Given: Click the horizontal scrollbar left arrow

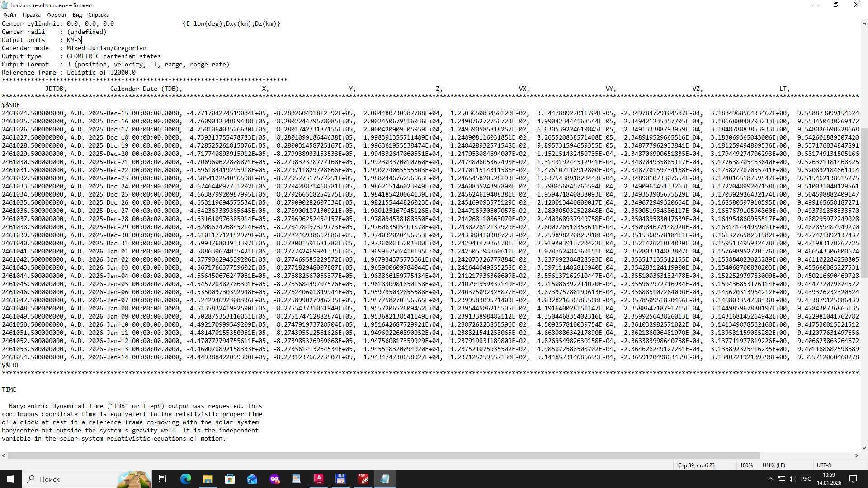Looking at the screenshot, I should (x=4, y=455).
